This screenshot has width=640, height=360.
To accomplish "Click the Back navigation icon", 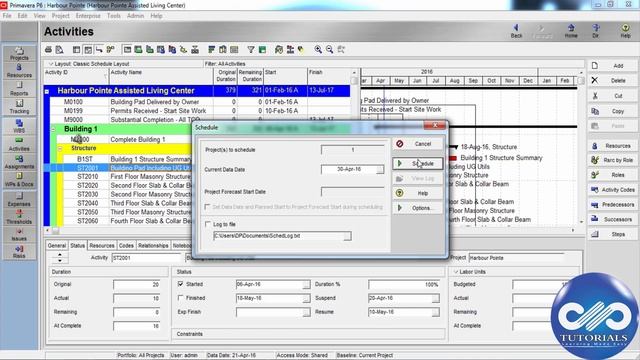I will coord(516,31).
